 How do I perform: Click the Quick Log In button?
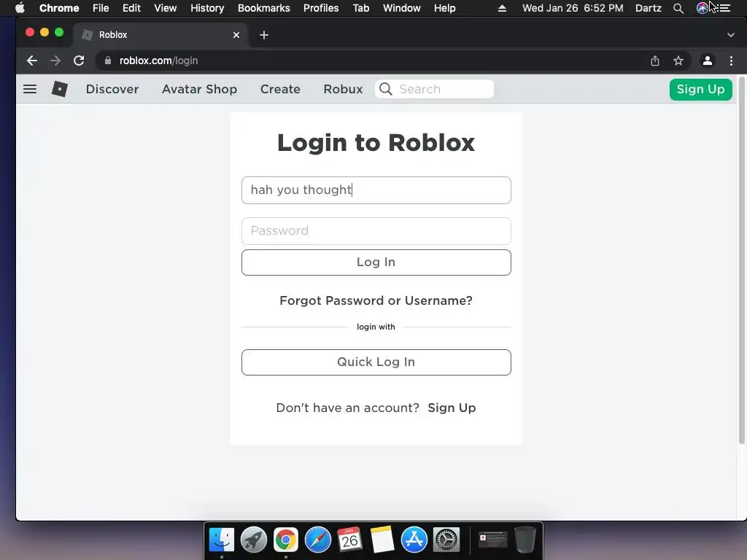click(376, 362)
